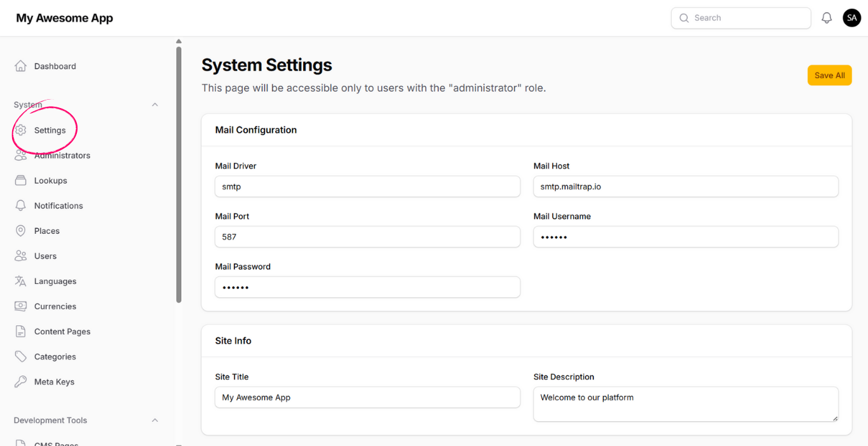
Task: Click the Places location pin icon
Action: (21, 231)
